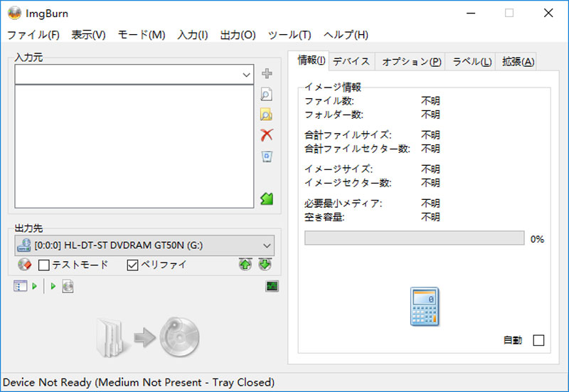Click the add file plus icon
569x392 pixels.
point(267,74)
